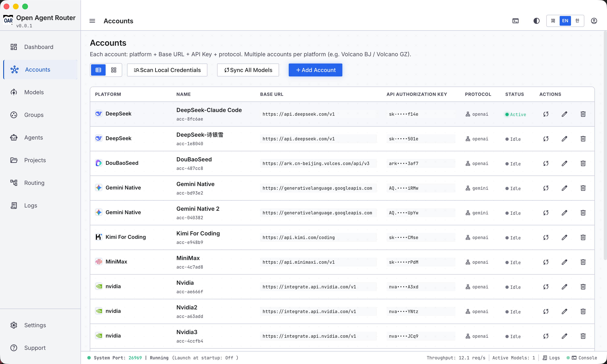This screenshot has height=364, width=607.
Task: Switch to grid view layout
Action: click(114, 70)
